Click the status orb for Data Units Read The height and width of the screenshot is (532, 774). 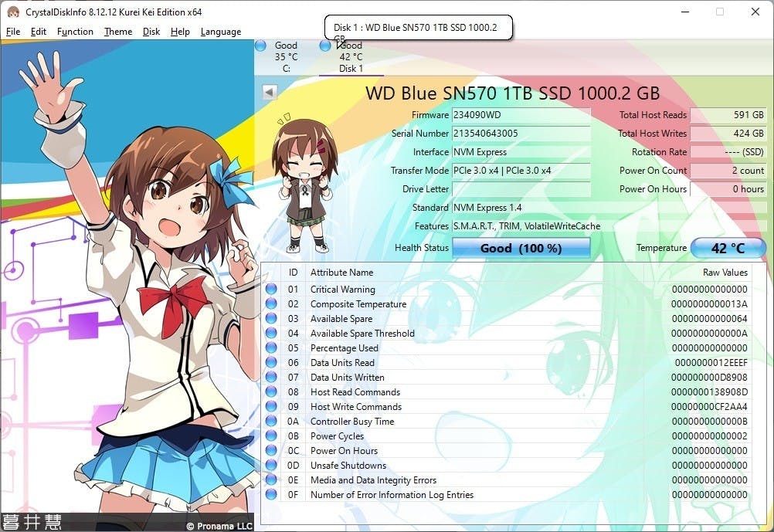271,362
